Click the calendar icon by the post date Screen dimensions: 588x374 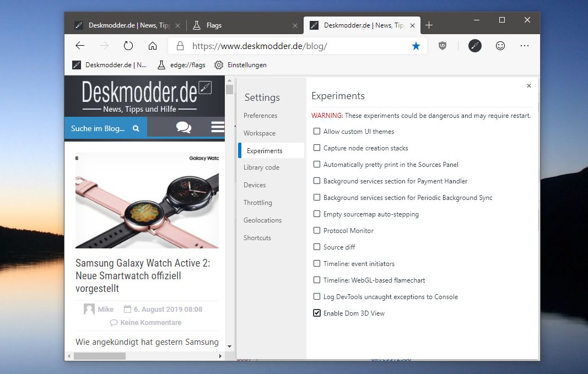pos(127,309)
